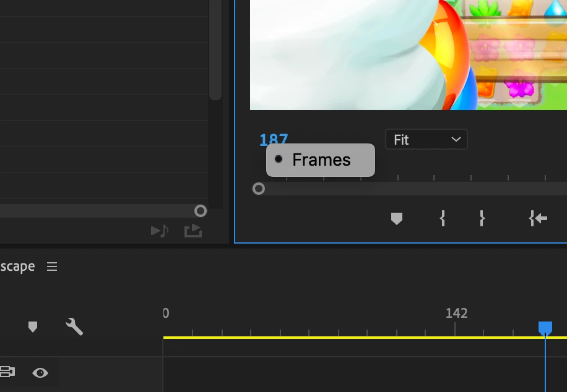Click the Go to In button

coord(538,218)
